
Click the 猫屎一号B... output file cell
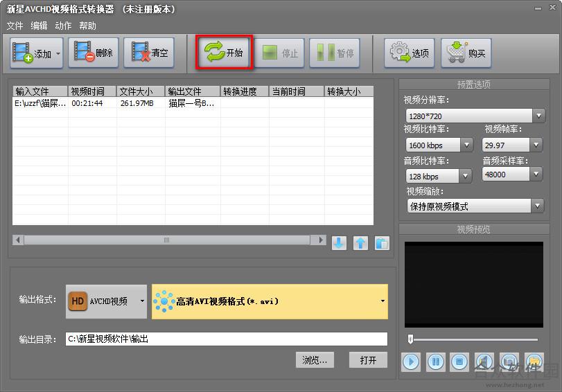click(191, 103)
